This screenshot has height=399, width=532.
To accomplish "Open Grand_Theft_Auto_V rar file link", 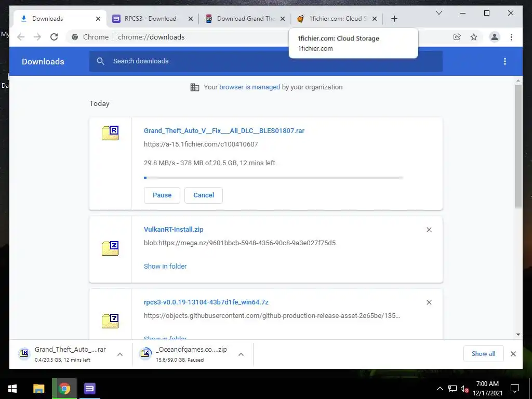I will (x=224, y=130).
